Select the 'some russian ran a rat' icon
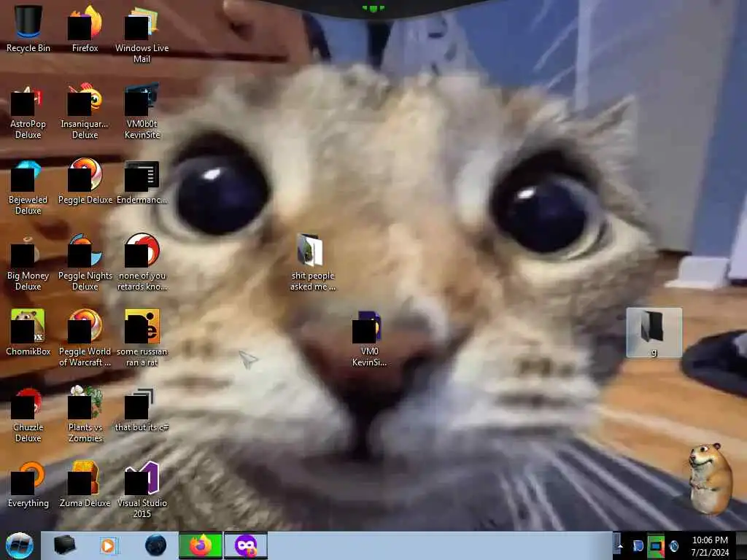The height and width of the screenshot is (560, 747). pos(142,337)
